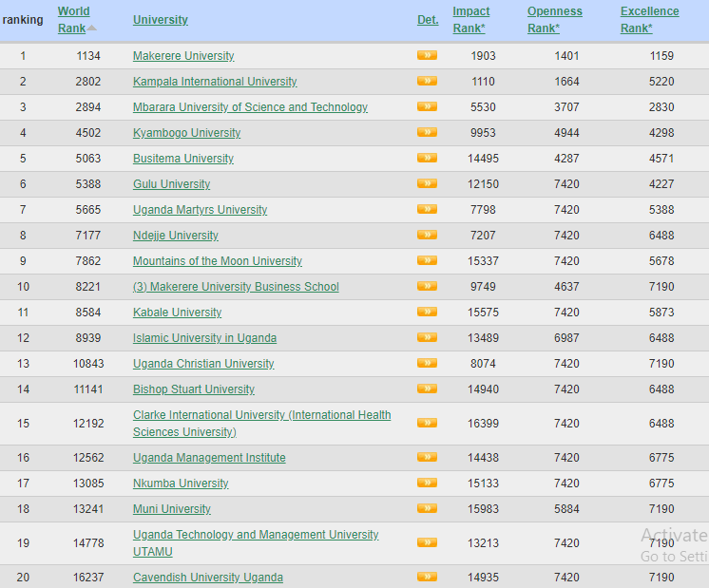Viewport: 709px width, 588px height.
Task: Open Ndejje University link
Action: pos(176,236)
